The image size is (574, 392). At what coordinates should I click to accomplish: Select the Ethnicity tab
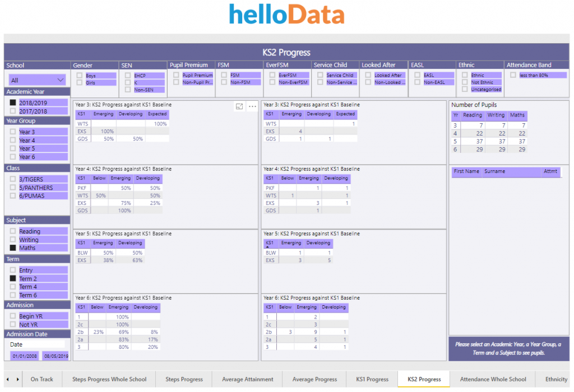pyautogui.click(x=556, y=379)
